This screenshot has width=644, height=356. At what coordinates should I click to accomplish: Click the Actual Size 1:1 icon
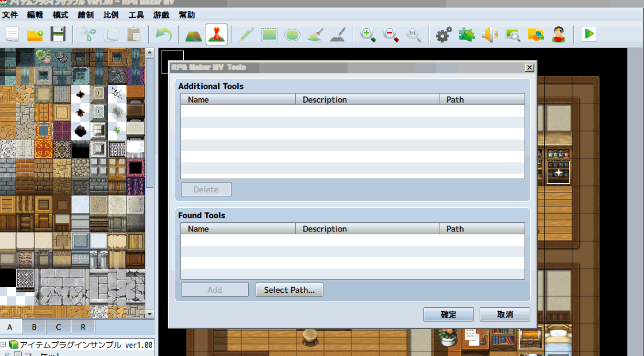pos(414,34)
